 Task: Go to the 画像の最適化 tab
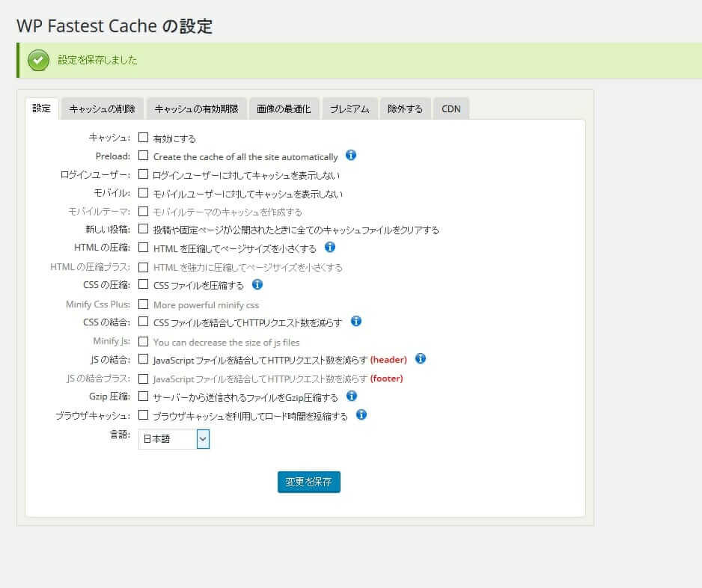click(x=284, y=108)
